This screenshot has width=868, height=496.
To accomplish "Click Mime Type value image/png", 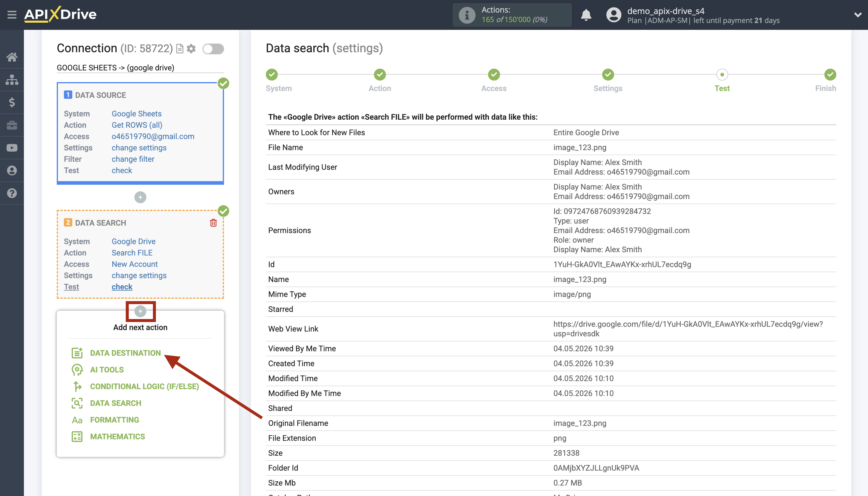I will click(x=572, y=294).
